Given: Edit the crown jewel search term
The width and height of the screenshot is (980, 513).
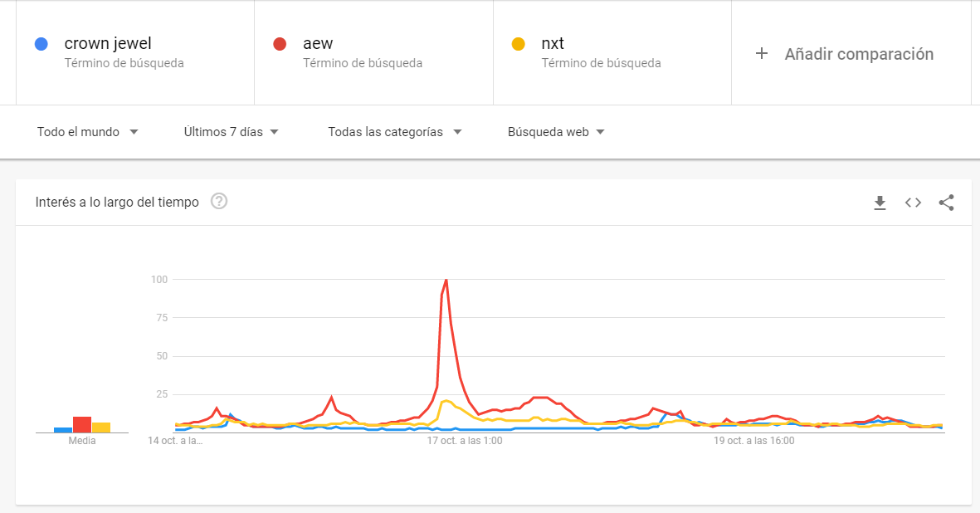Looking at the screenshot, I should 108,43.
